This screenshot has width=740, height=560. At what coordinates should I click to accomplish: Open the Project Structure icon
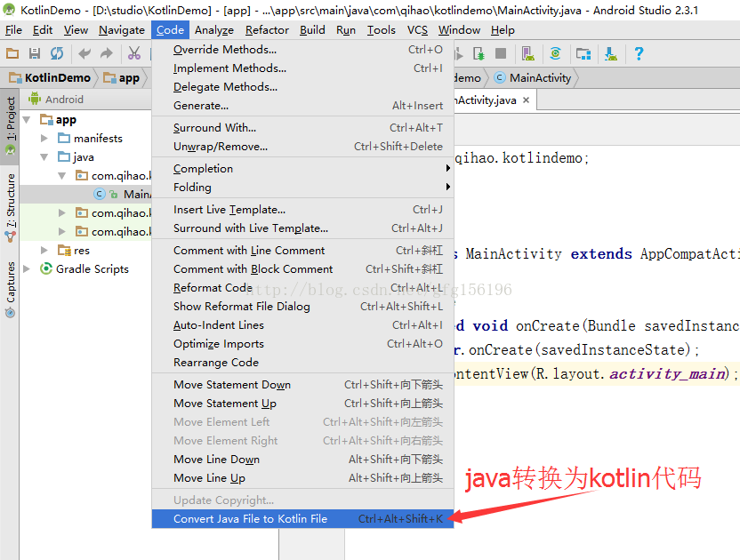click(583, 54)
